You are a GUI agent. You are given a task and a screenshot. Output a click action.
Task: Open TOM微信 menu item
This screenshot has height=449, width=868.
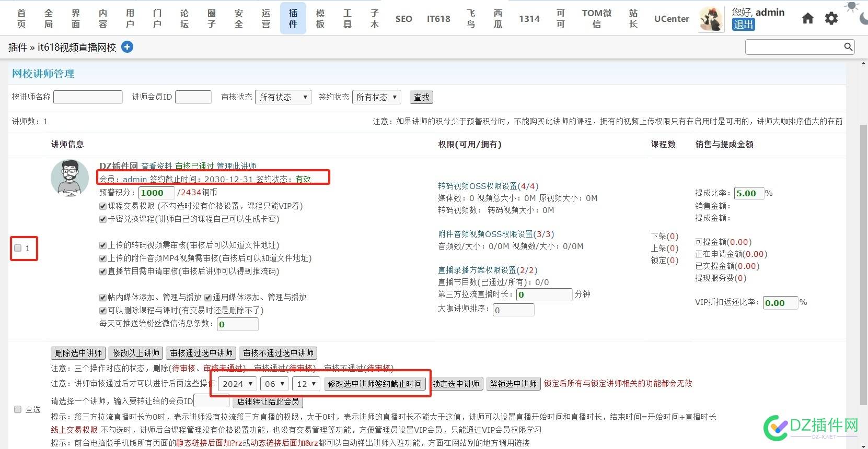597,18
